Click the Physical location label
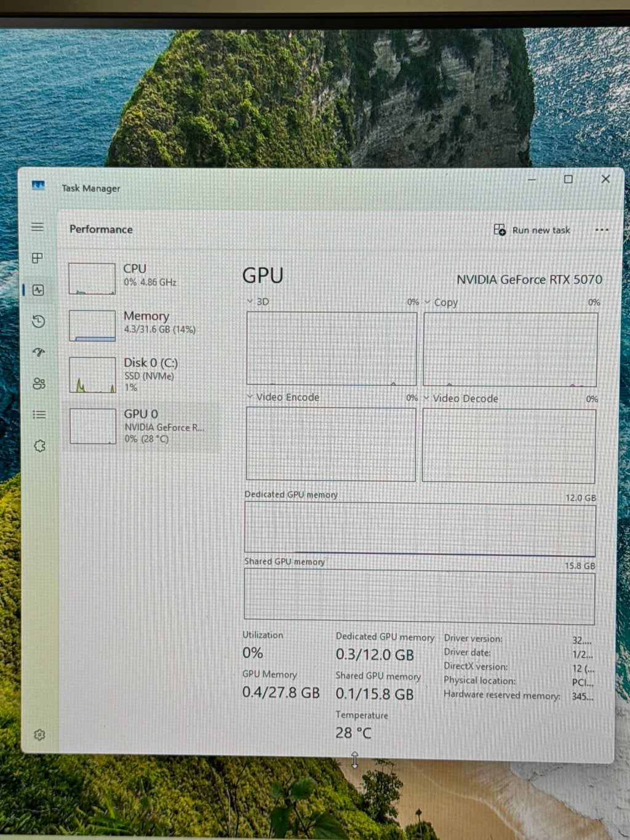630x840 pixels. coord(479,681)
